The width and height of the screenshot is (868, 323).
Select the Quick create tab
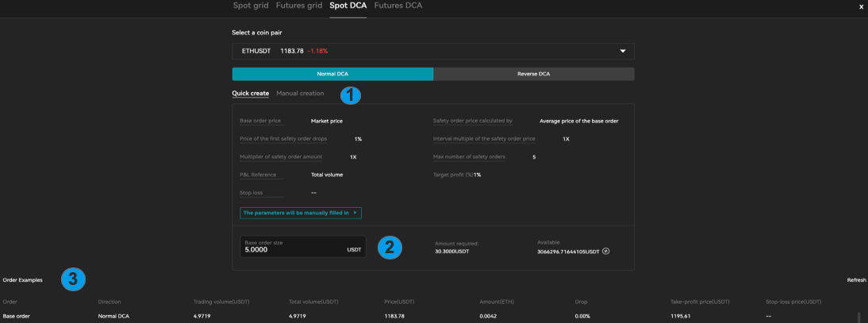(250, 94)
